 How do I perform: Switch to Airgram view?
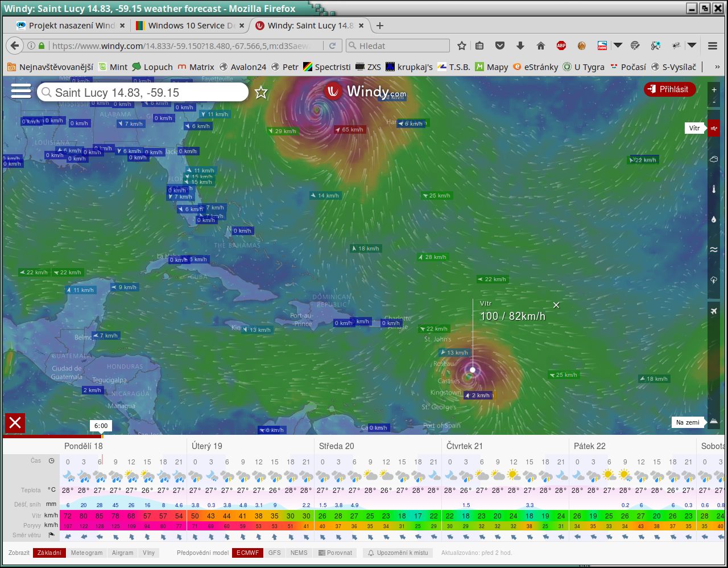123,552
